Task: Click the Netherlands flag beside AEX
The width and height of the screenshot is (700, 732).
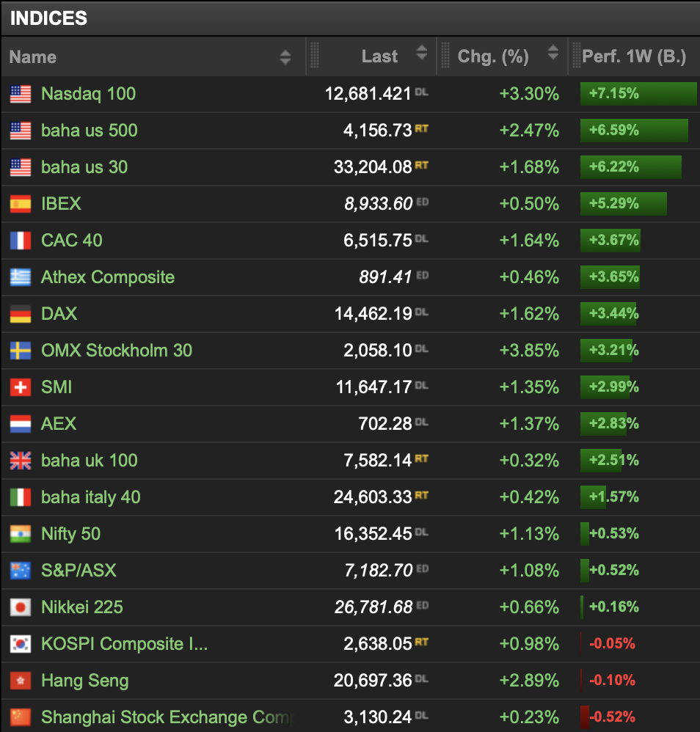Action: [x=21, y=424]
